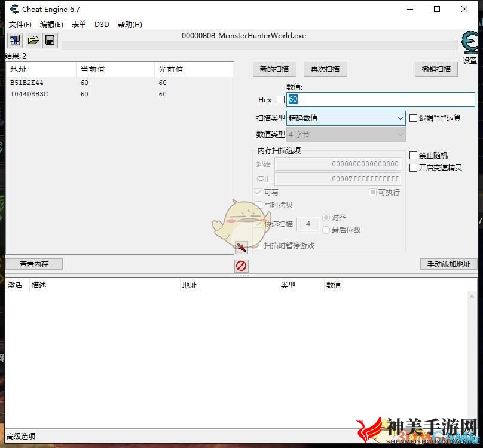This screenshot has height=448, width=483.
Task: Toggle the 可写 checkbox
Action: [258, 193]
